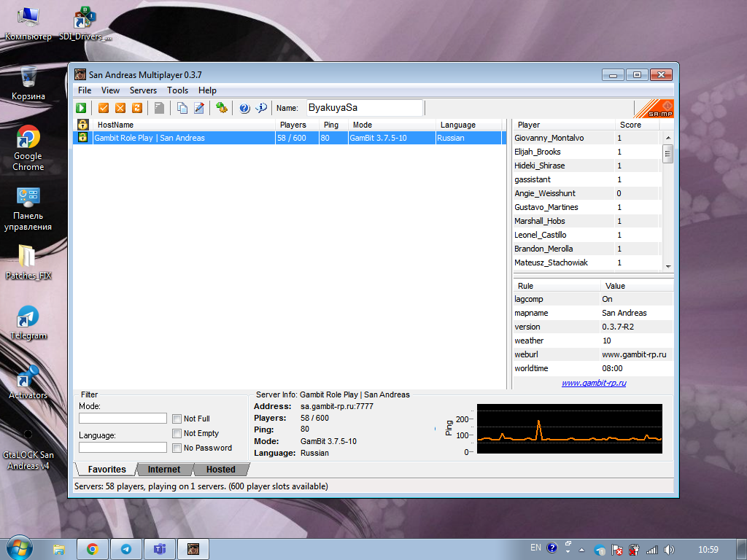Click the Name input field
Viewport: 747px width, 560px height.
[x=364, y=108]
